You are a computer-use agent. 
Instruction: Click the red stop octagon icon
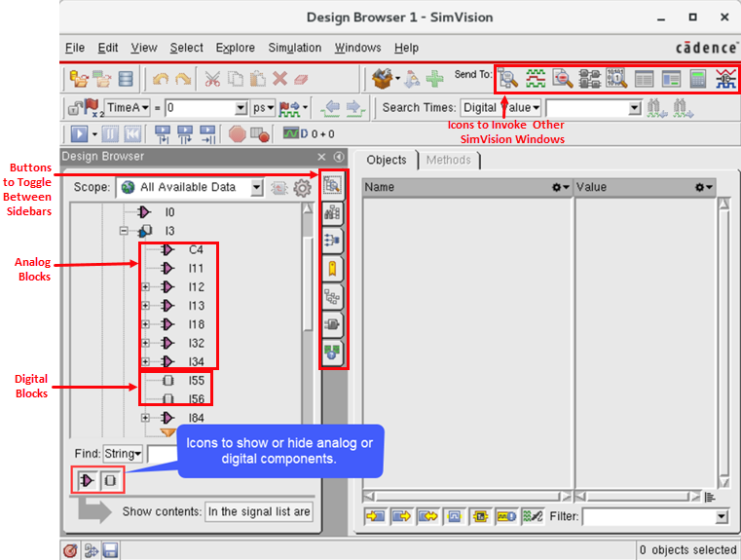[238, 134]
